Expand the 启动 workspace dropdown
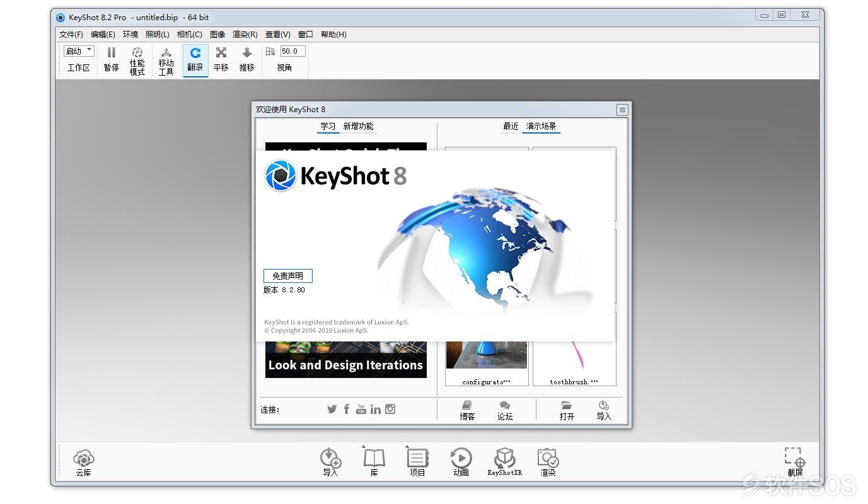868x504 pixels. [x=79, y=51]
